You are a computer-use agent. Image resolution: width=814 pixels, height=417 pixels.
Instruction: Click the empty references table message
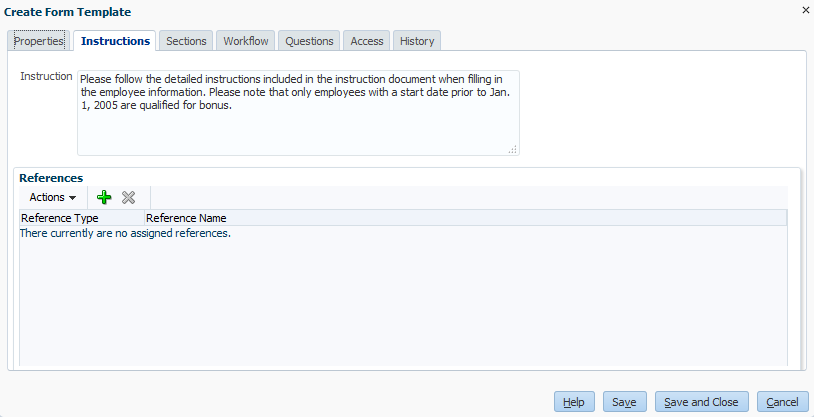click(126, 233)
